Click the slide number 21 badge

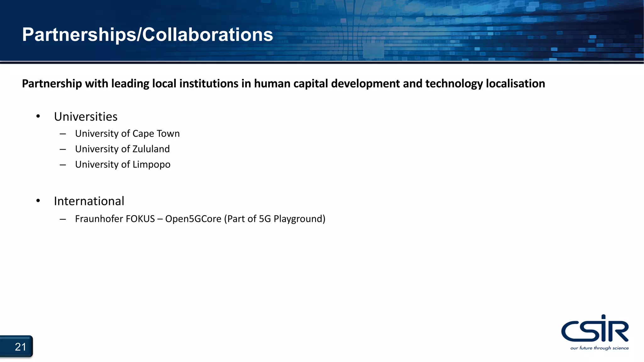click(x=16, y=346)
